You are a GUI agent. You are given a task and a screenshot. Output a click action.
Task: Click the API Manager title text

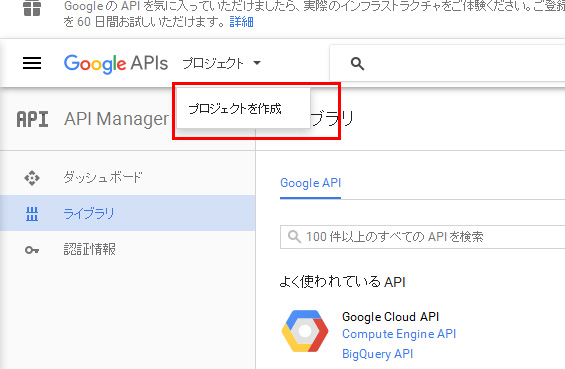pyautogui.click(x=116, y=119)
